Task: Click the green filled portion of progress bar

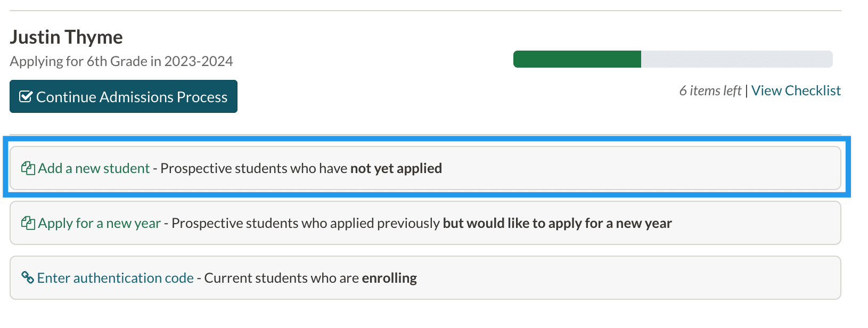Action: (x=577, y=59)
